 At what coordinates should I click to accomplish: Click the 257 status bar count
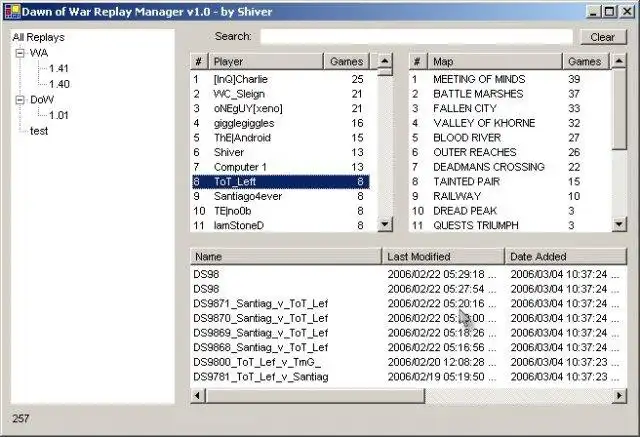coord(21,419)
